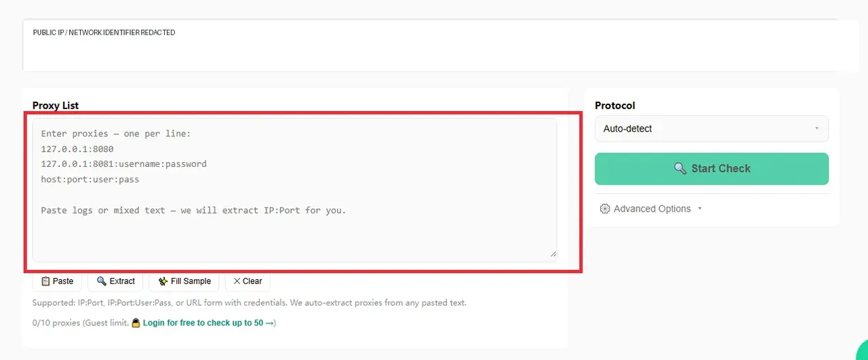
Task: Click the sparkle icon on Fill Sample
Action: (x=163, y=281)
